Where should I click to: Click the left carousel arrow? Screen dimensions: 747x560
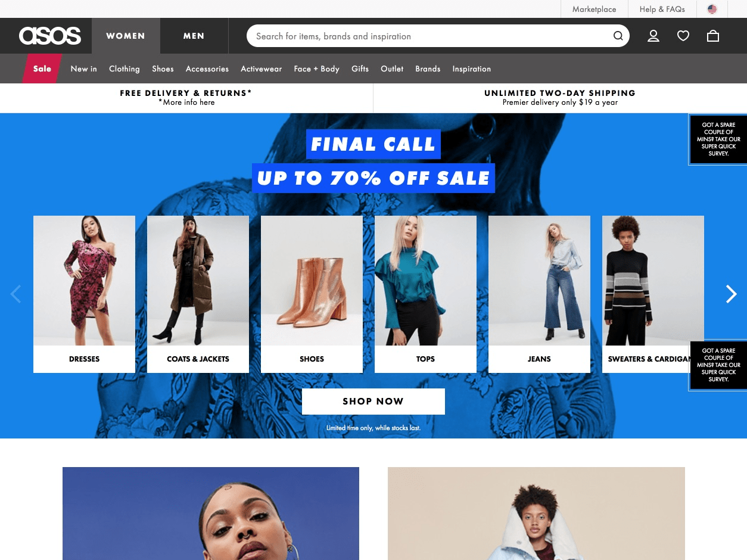(16, 294)
